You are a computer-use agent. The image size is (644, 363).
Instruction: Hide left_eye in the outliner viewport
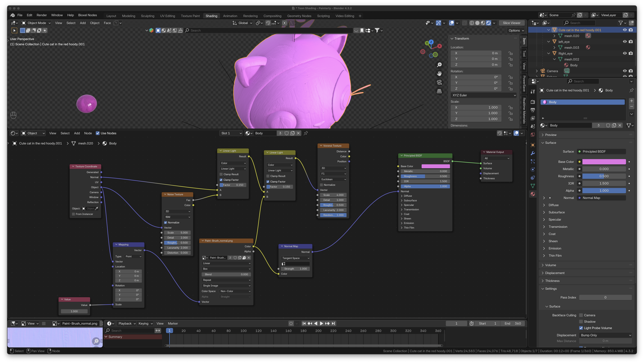625,42
